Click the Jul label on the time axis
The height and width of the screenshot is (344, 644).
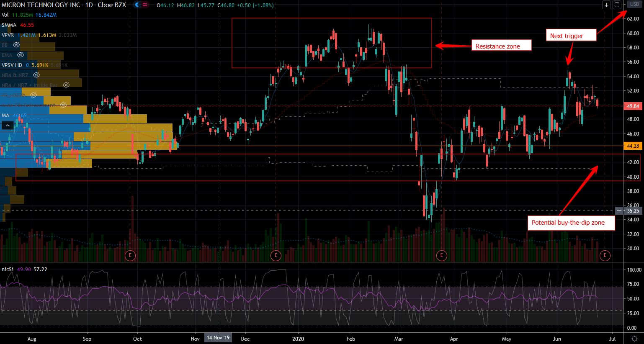point(612,339)
